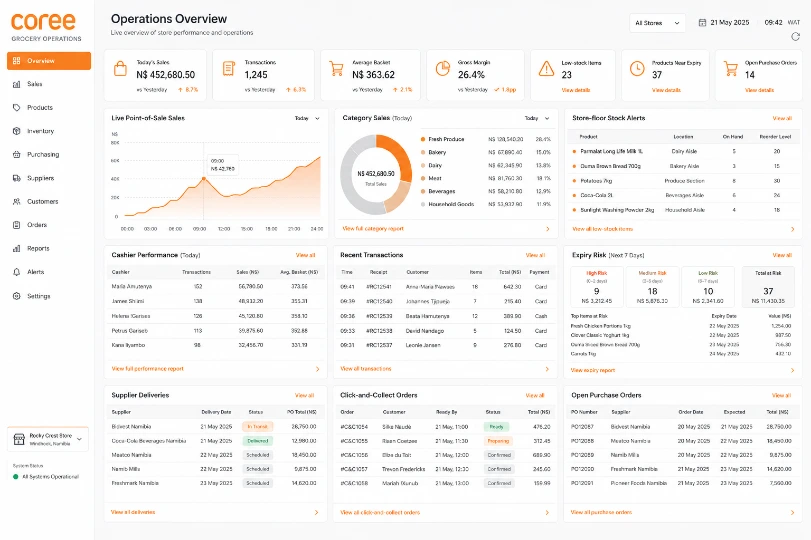Go to Products in the sidebar

(40, 108)
